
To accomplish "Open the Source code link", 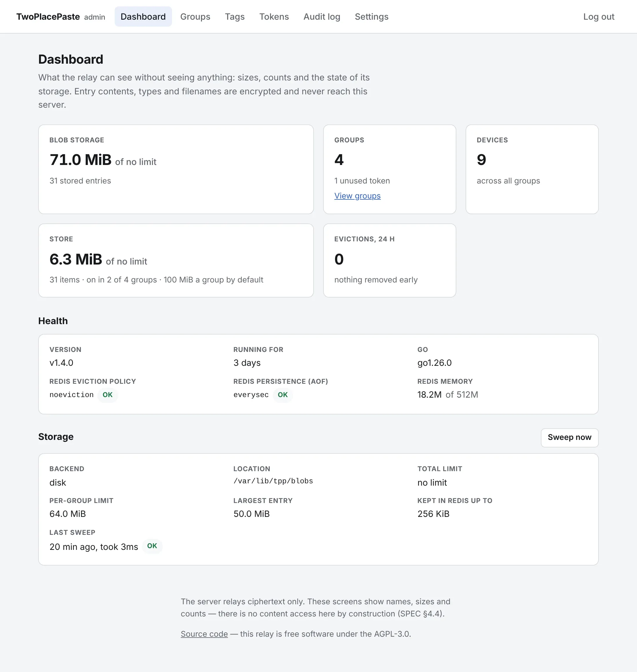I will point(204,634).
